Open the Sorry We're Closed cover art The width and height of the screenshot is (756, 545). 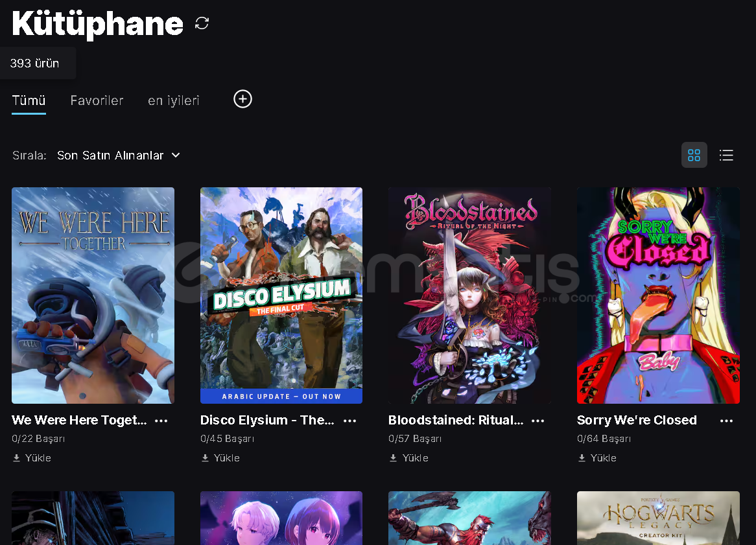(658, 296)
